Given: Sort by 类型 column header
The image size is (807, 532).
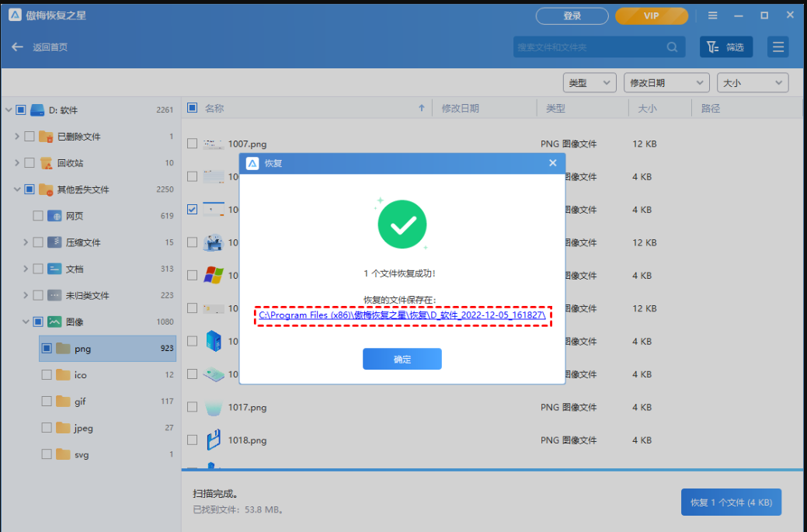Looking at the screenshot, I should tap(555, 108).
